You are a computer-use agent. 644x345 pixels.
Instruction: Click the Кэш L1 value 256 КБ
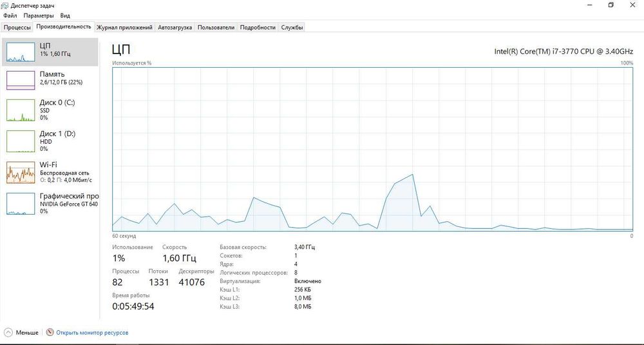(x=302, y=290)
